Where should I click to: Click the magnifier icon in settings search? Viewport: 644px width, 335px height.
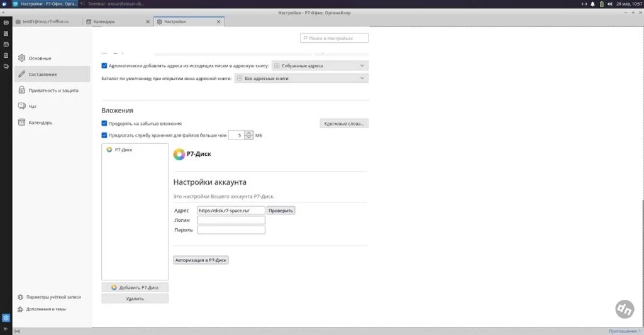[305, 38]
